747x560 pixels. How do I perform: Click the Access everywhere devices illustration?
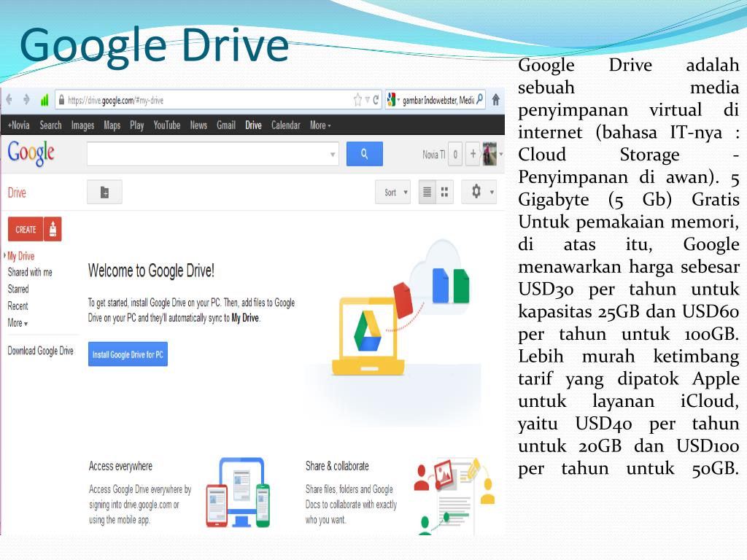239,492
